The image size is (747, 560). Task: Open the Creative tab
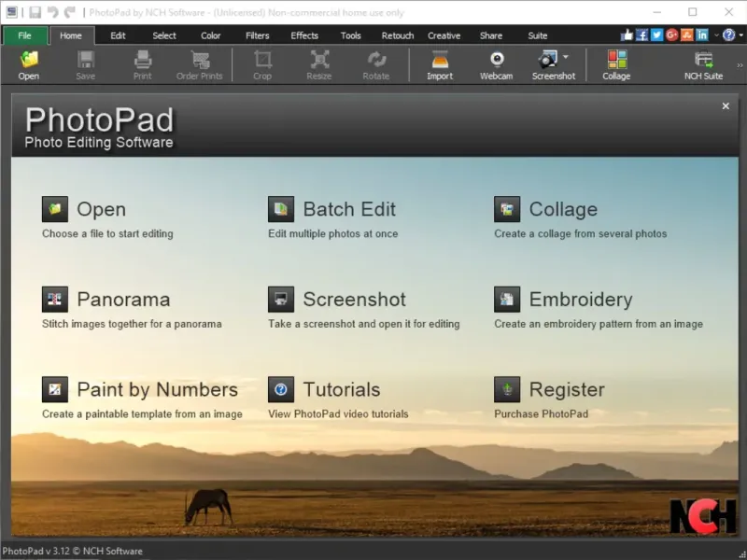point(444,35)
